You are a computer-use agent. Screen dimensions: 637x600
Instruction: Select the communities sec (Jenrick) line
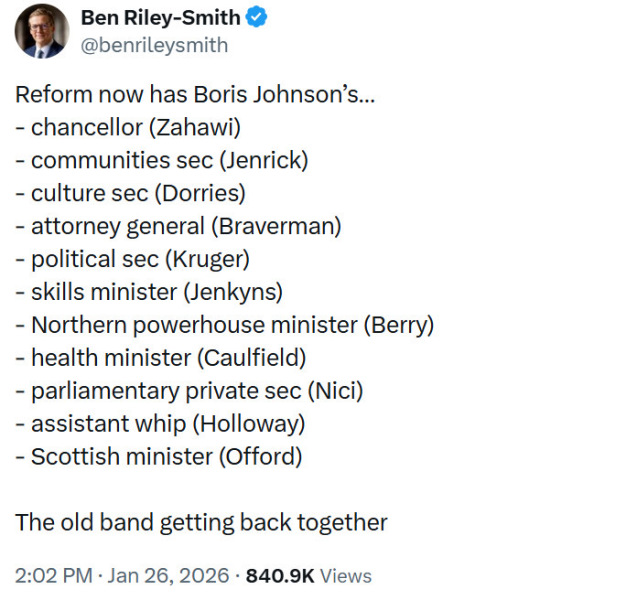coord(162,160)
